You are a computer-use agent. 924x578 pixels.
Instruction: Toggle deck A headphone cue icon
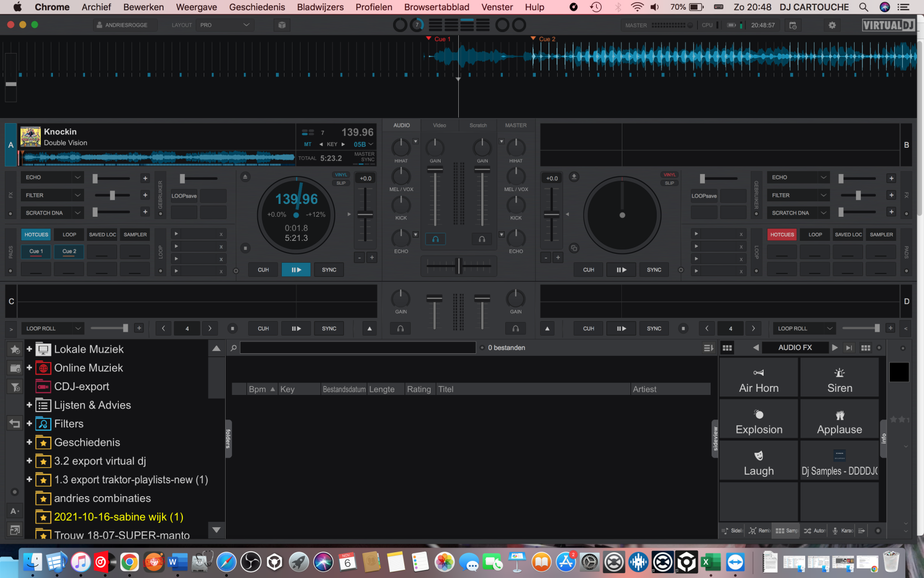[435, 239]
